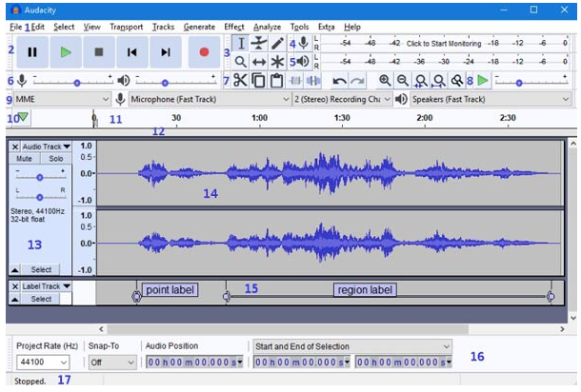The image size is (581, 392).
Task: Close the Audio Track with its X
Action: pos(15,147)
